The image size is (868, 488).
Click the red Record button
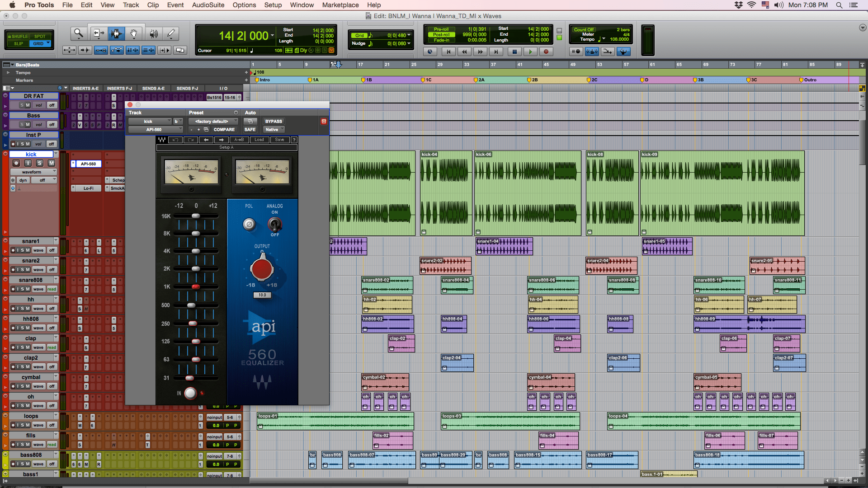pos(546,52)
